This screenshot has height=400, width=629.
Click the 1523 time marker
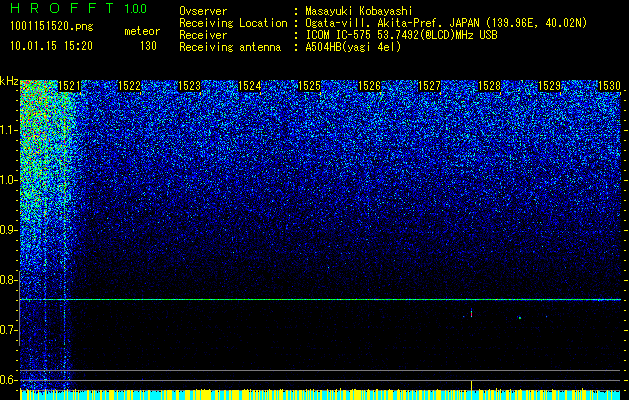[x=189, y=86]
